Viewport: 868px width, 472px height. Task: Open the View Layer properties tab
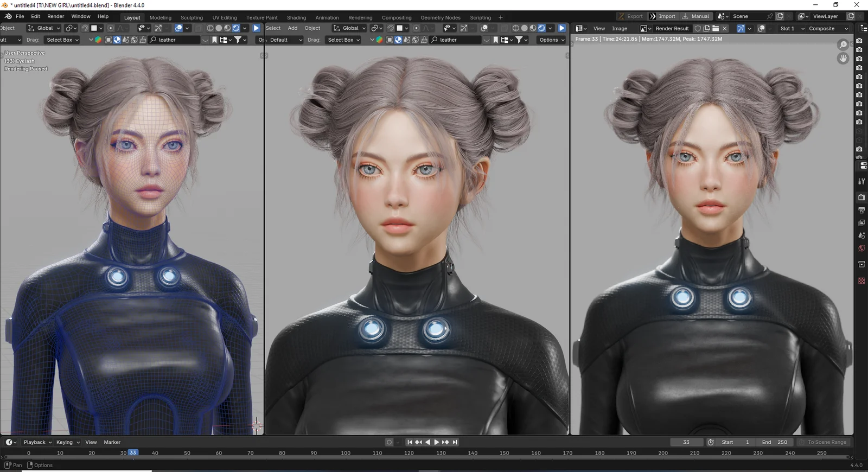click(x=861, y=222)
